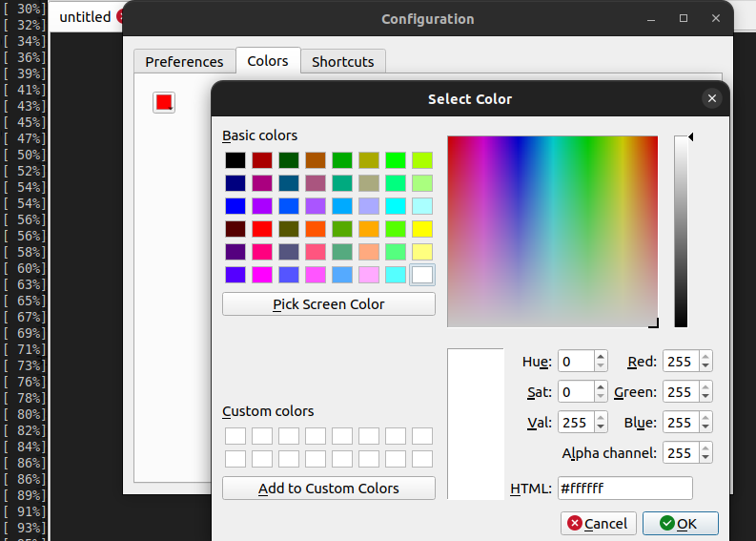
Task: Pick the bright orange basic color swatch
Action: click(316, 229)
